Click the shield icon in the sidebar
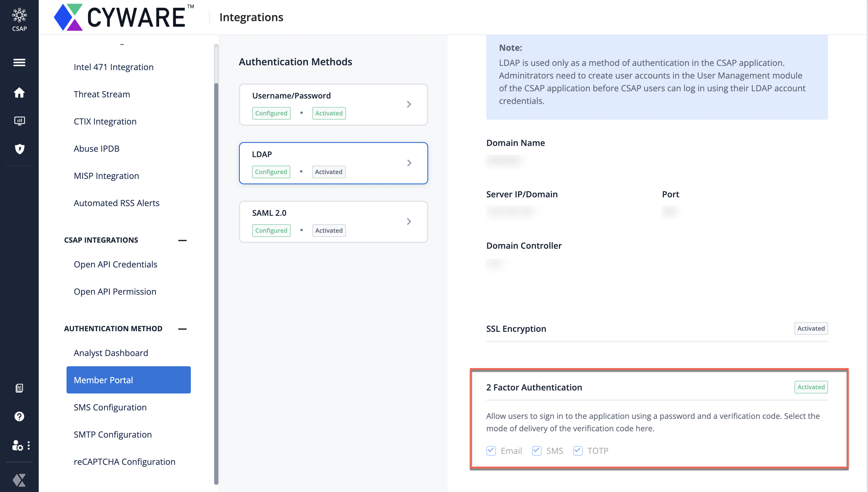This screenshot has height=492, width=868. tap(20, 149)
